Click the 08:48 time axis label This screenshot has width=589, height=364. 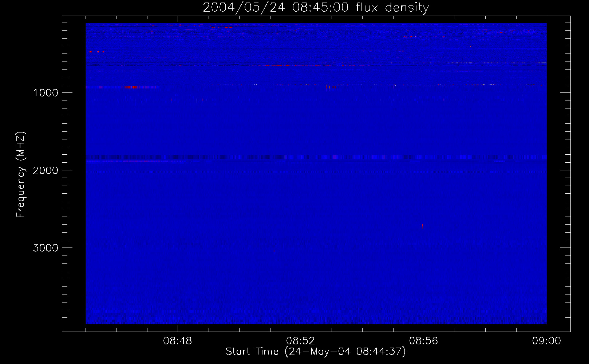(178, 341)
